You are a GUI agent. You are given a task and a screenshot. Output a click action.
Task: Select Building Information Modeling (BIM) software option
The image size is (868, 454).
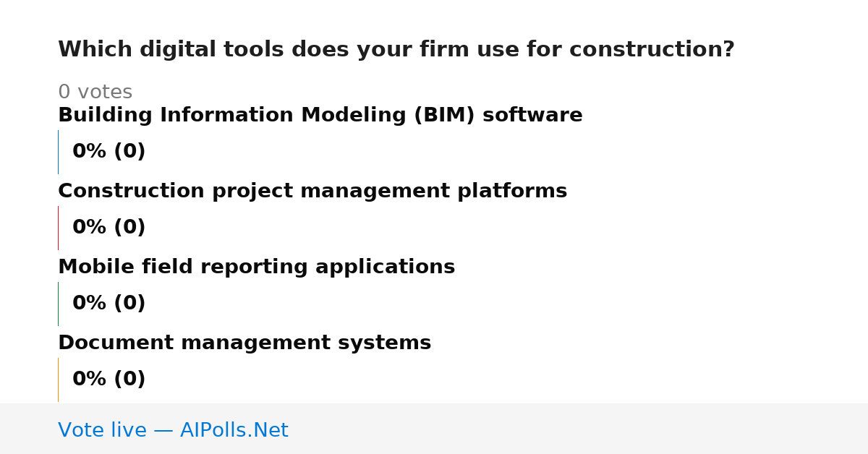click(320, 116)
